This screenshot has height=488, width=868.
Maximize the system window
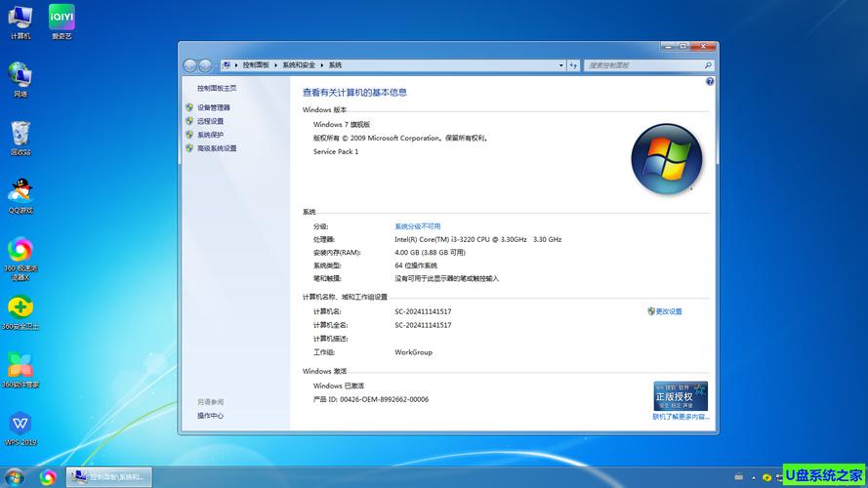(x=683, y=47)
